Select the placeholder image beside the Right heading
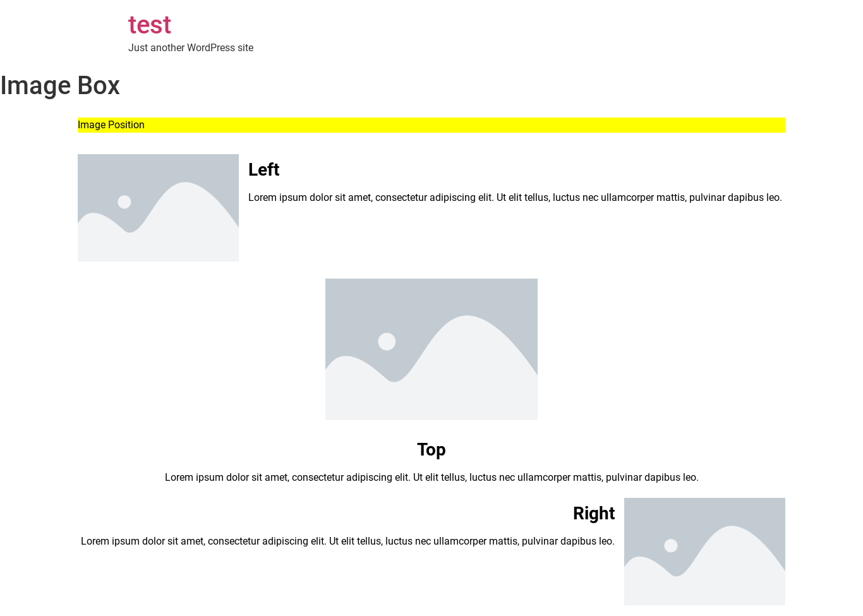 point(704,551)
